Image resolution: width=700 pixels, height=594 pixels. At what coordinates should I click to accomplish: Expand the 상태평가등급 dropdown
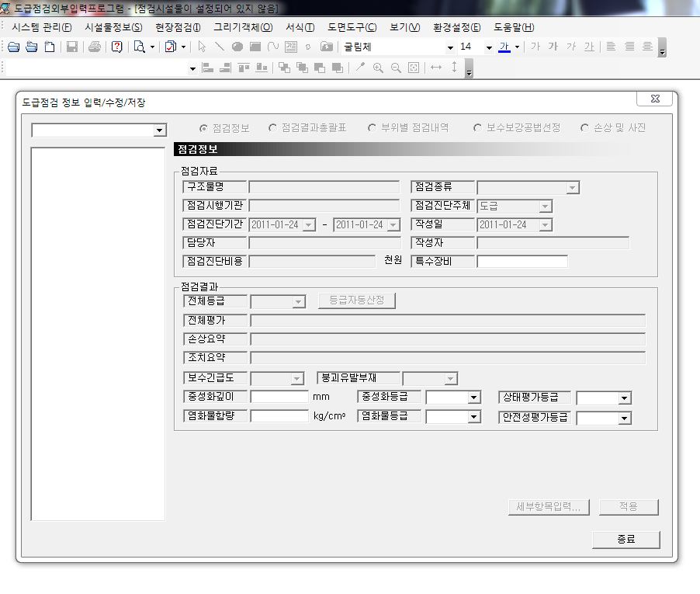tap(624, 398)
